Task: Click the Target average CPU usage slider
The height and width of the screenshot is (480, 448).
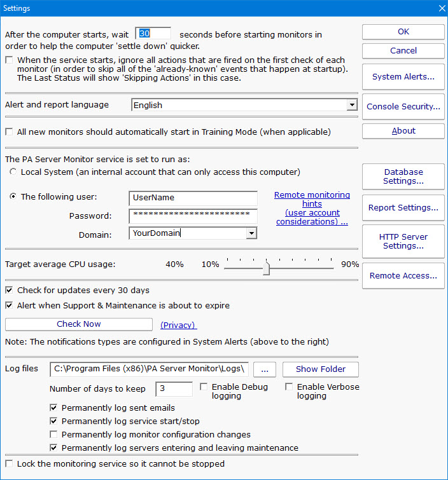Action: (267, 268)
